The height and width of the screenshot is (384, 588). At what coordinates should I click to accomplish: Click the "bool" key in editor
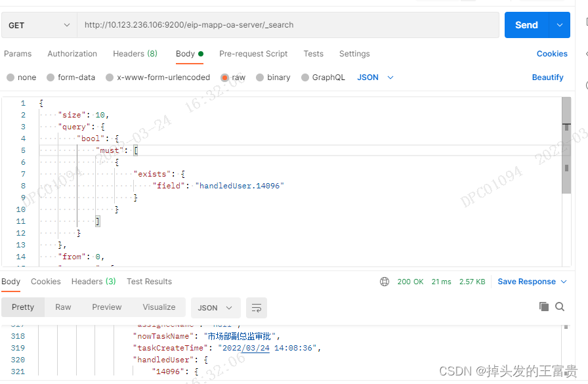click(91, 139)
